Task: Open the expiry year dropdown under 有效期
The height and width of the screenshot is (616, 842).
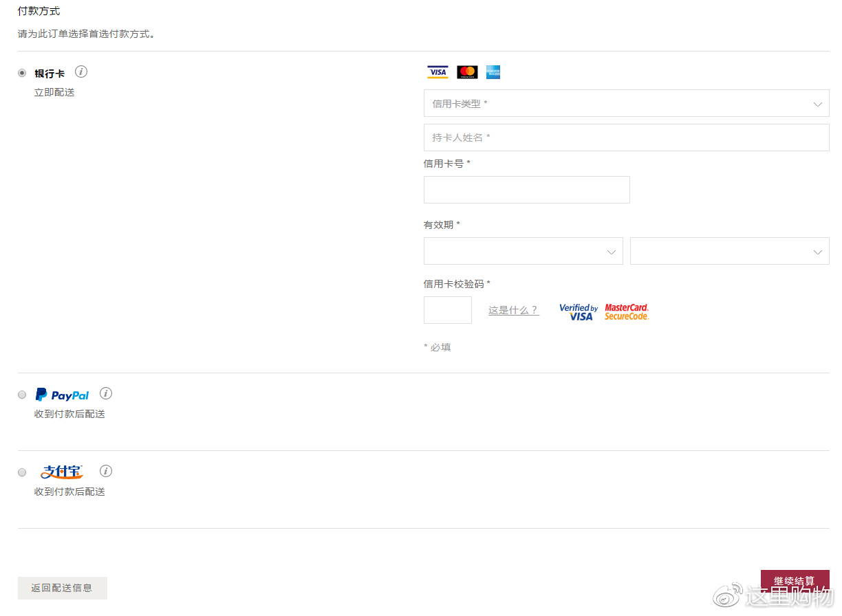Action: pos(729,252)
